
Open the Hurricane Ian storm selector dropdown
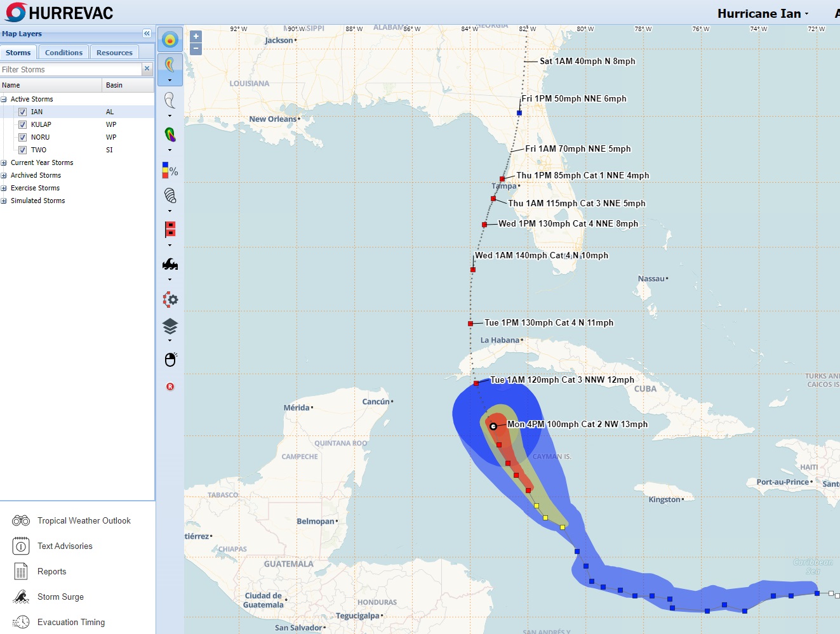coord(763,13)
